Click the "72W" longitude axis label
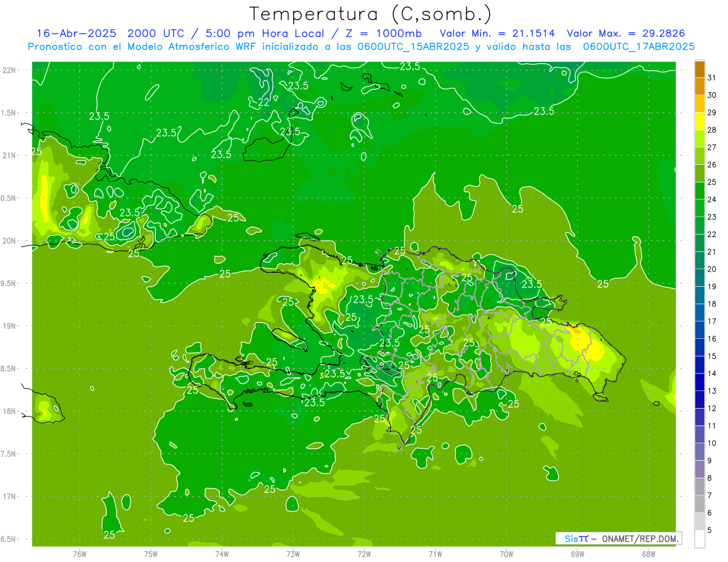This screenshot has width=728, height=562. (x=364, y=554)
